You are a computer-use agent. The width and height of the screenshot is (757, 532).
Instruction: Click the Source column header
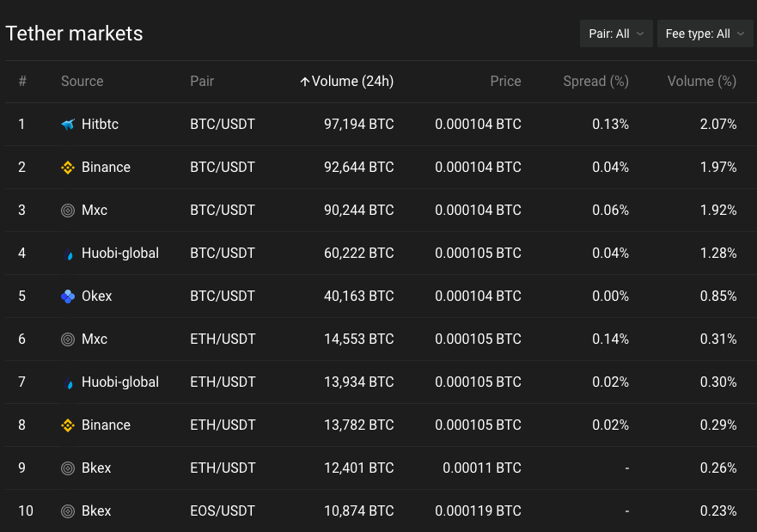[x=82, y=82]
